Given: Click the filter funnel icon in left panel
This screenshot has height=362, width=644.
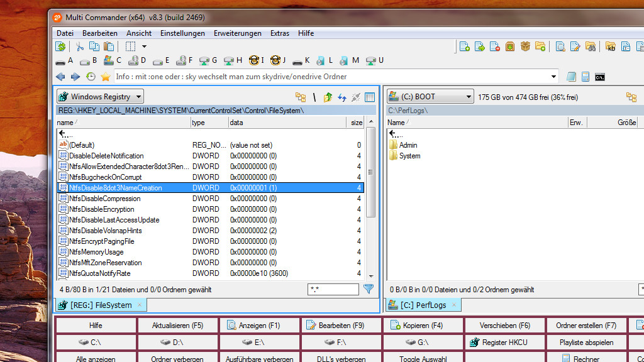Looking at the screenshot, I should (x=369, y=289).
